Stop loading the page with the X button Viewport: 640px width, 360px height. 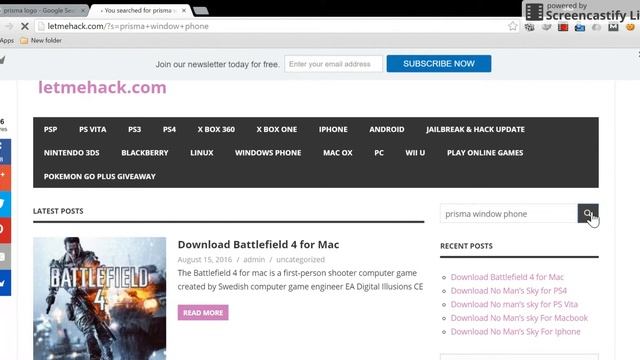[25, 27]
